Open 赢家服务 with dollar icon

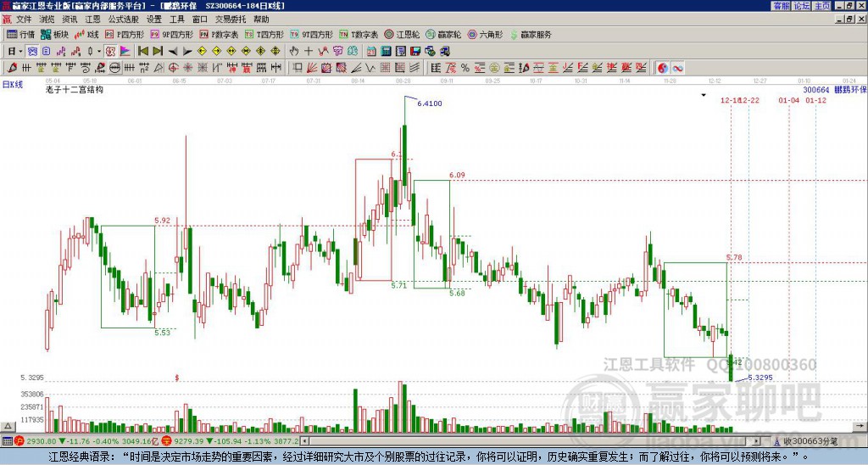click(531, 34)
